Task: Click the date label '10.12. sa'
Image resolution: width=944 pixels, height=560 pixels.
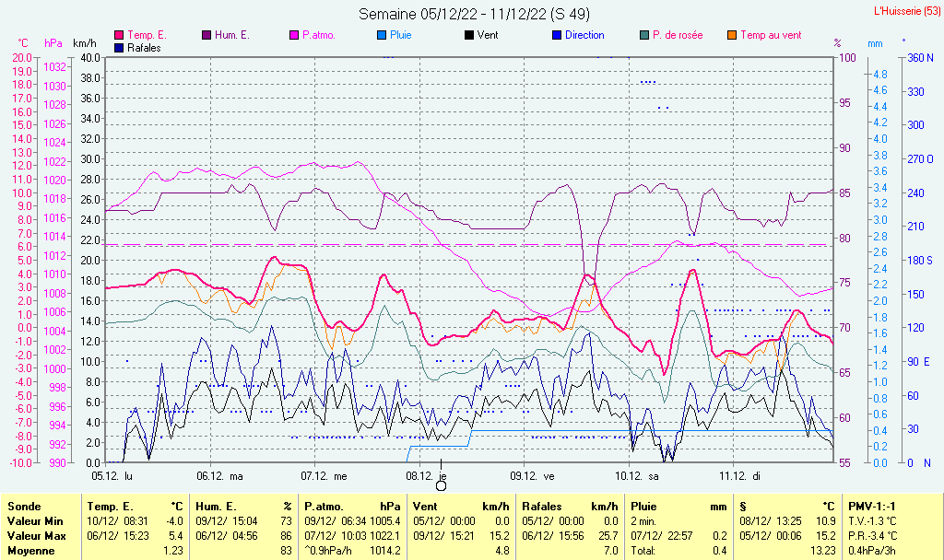Action: tap(637, 476)
